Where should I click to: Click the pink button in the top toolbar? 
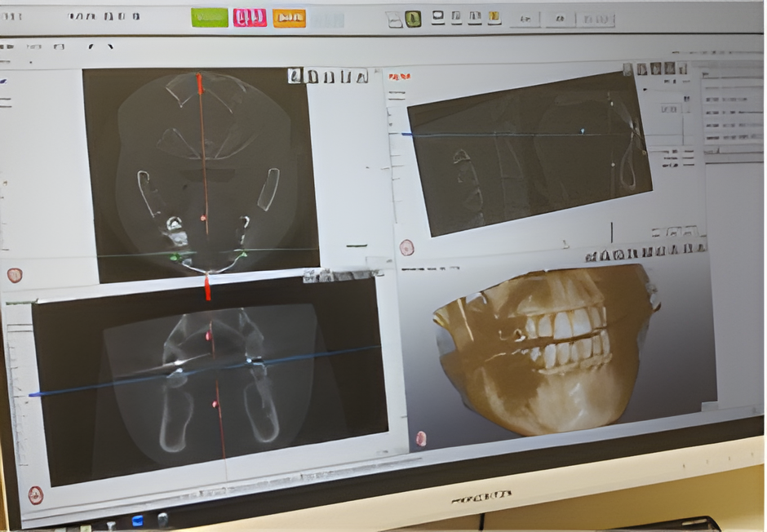[250, 18]
